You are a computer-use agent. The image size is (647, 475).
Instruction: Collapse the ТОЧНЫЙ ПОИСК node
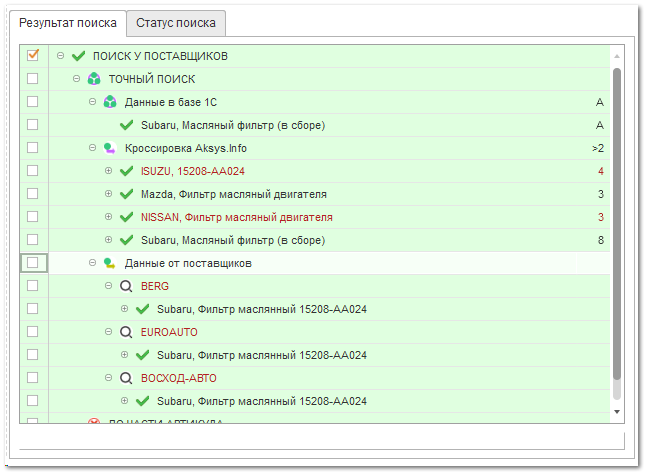tap(76, 78)
